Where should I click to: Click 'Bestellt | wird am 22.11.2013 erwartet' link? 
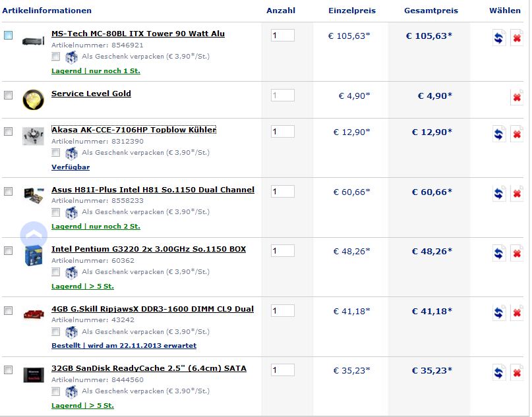[x=124, y=346]
